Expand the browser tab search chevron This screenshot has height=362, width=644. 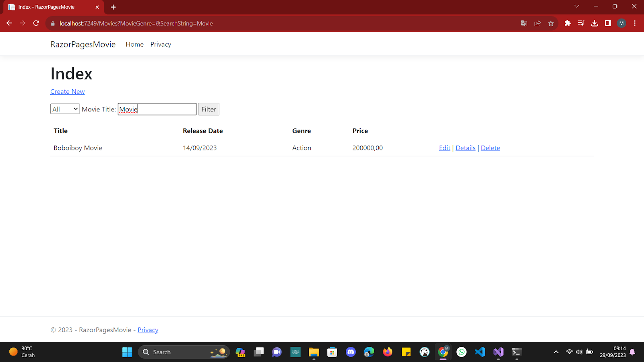pyautogui.click(x=576, y=6)
